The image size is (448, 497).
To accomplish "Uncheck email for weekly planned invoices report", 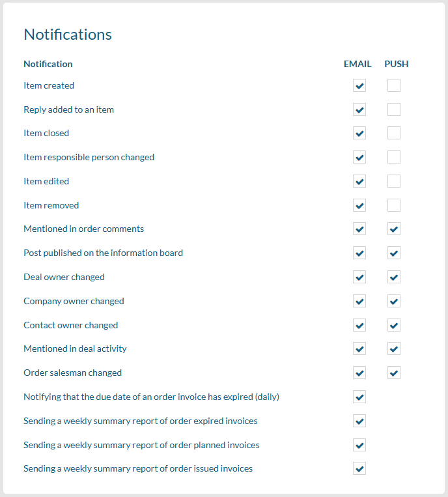I will tap(359, 445).
